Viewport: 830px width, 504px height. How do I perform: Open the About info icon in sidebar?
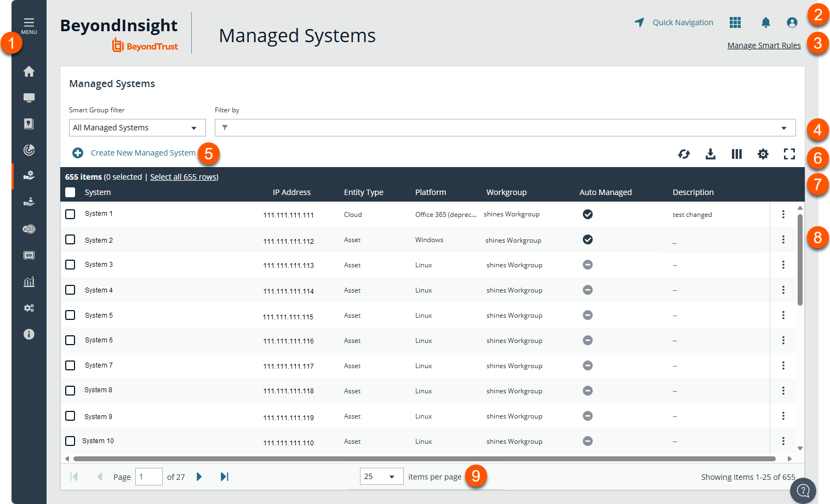point(29,334)
